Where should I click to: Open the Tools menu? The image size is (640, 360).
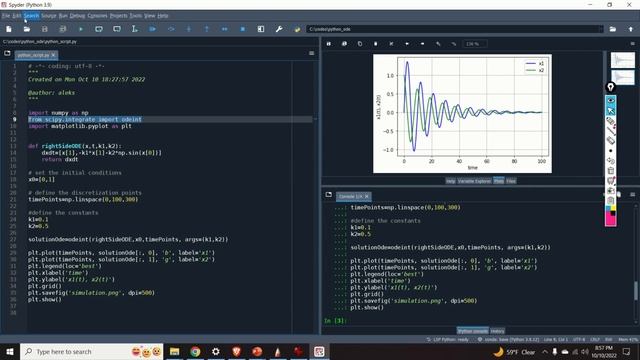click(136, 16)
